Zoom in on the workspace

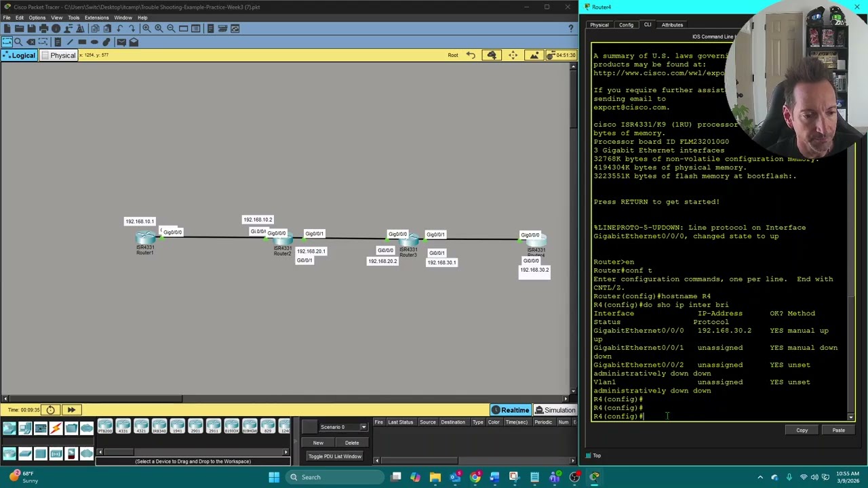[146, 28]
